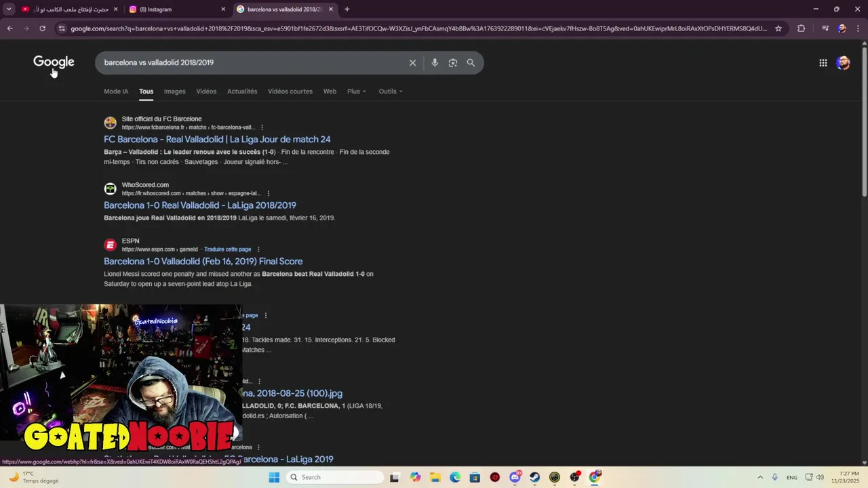
Task: Open File Explorer from the taskbar
Action: click(435, 477)
